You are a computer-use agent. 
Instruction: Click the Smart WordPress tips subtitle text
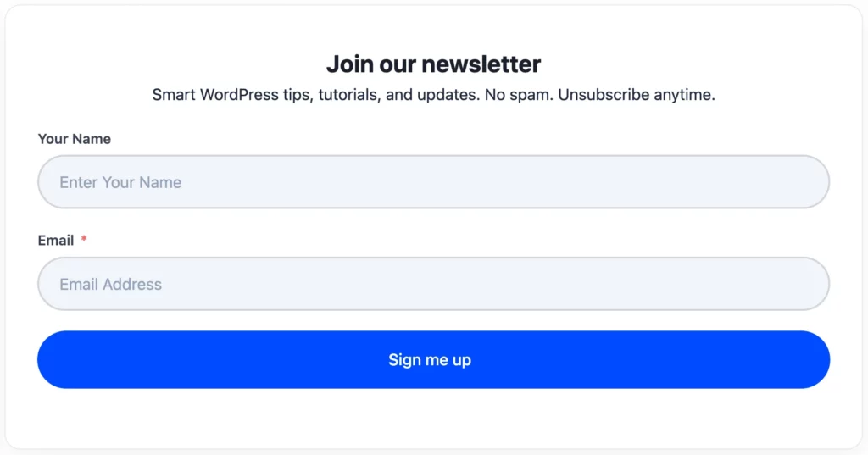pyautogui.click(x=433, y=95)
